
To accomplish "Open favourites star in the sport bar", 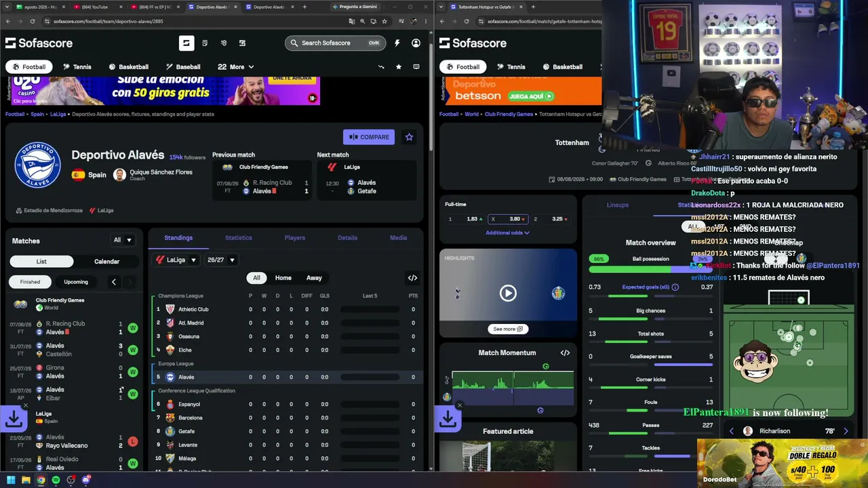I will coord(399,67).
